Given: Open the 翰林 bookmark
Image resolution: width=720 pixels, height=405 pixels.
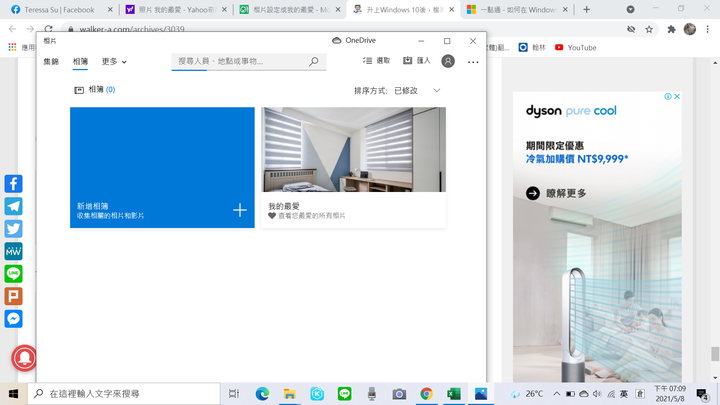Looking at the screenshot, I should click(x=532, y=47).
